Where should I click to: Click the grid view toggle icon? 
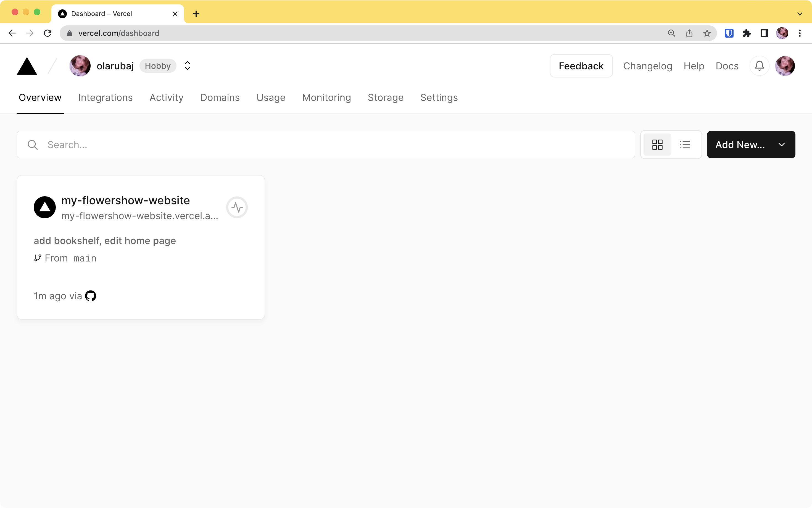point(657,145)
